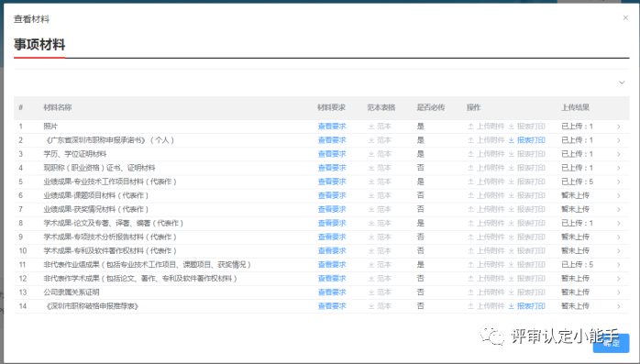The width and height of the screenshot is (640, 364).
Task: Click the 查看材料 dialog title
Action: 31,19
